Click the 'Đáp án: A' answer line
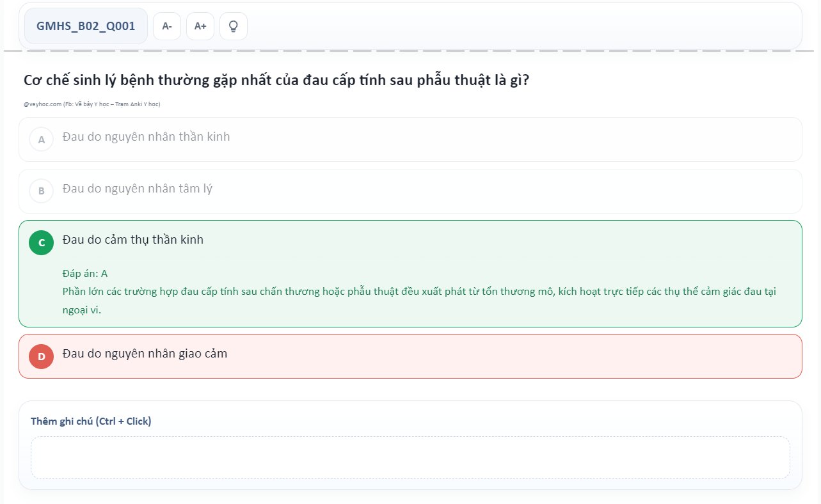Image resolution: width=821 pixels, height=504 pixels. [x=85, y=273]
